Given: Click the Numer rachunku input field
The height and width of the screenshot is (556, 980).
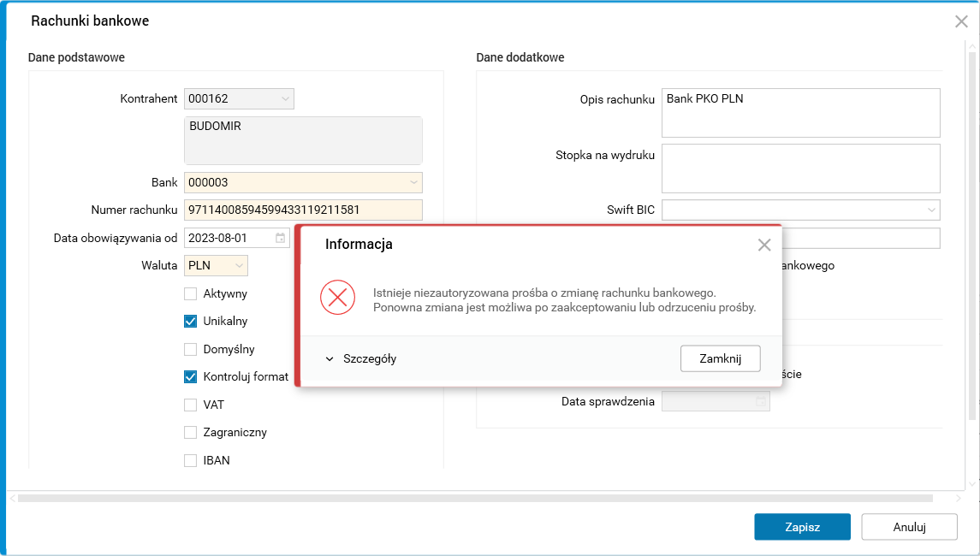Looking at the screenshot, I should pos(303,210).
